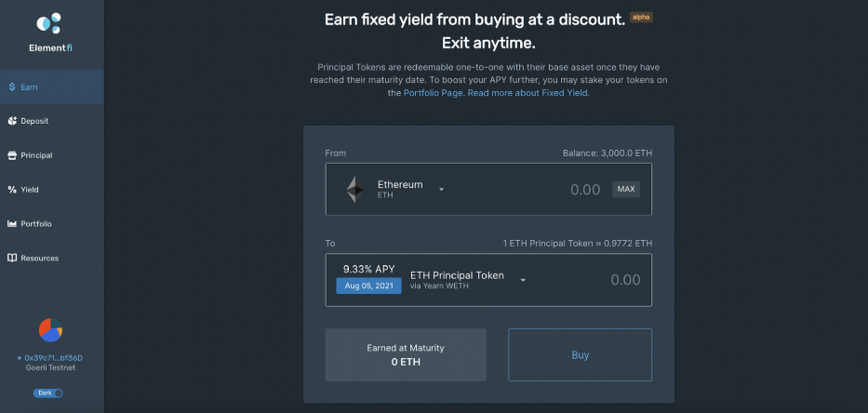Click the Portfolio chart icon
The width and height of the screenshot is (868, 413).
[12, 224]
